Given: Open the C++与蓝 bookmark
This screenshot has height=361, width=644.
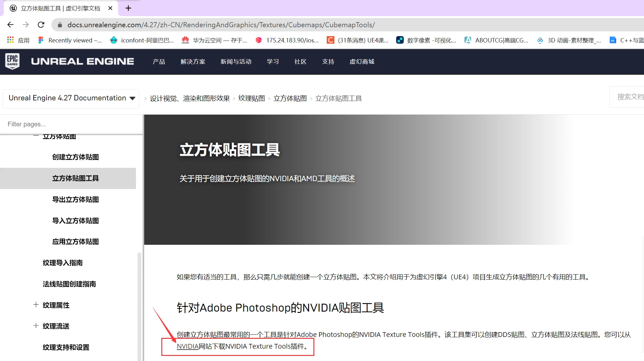Looking at the screenshot, I should click(627, 40).
